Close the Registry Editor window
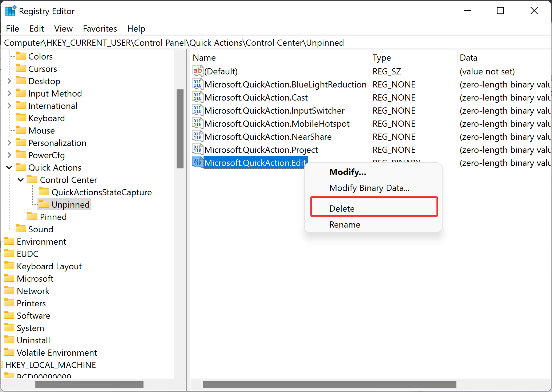 coord(534,11)
